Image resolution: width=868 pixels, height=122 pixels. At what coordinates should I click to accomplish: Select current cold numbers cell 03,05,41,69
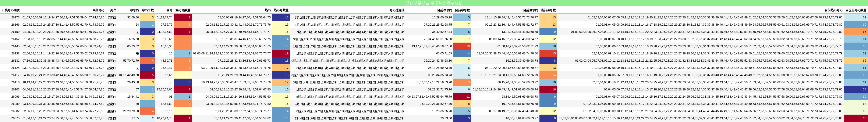click(444, 54)
